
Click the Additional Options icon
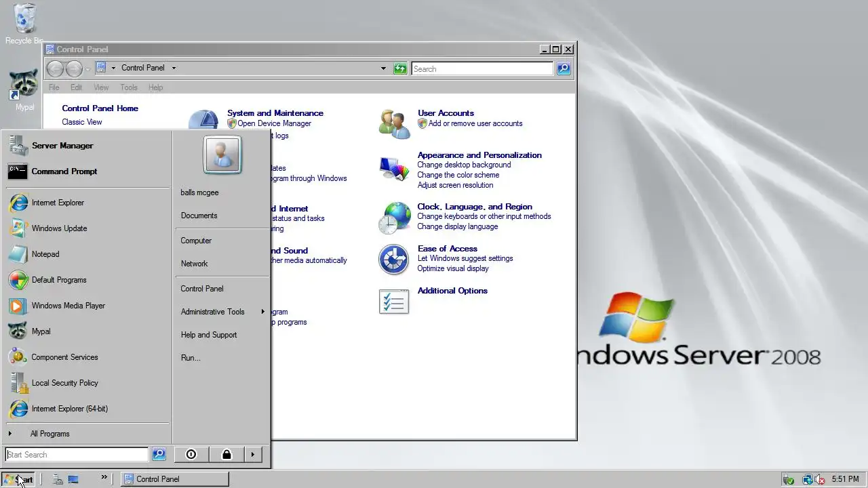394,302
